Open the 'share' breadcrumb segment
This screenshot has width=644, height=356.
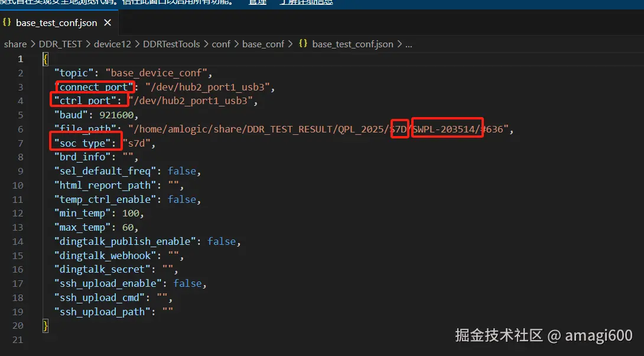pos(15,44)
